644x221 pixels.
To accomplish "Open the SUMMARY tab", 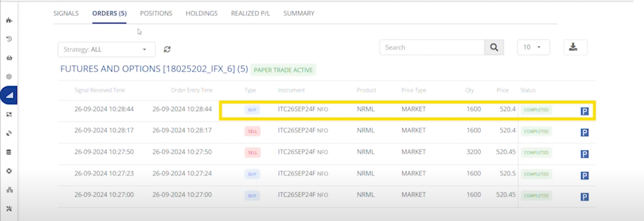I will tap(299, 13).
